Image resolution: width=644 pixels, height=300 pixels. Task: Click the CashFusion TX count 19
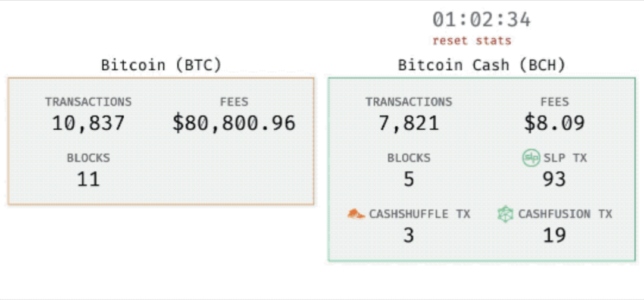[x=555, y=236]
